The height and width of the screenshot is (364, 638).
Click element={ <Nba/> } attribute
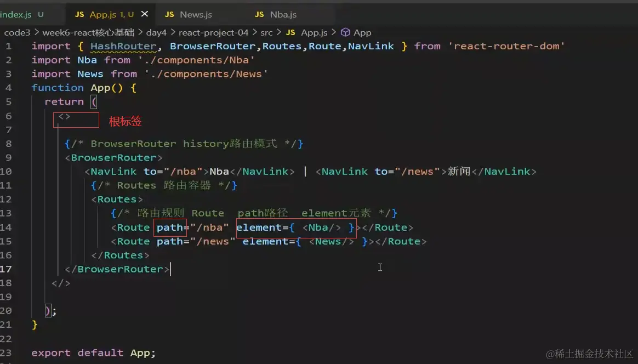coord(295,227)
